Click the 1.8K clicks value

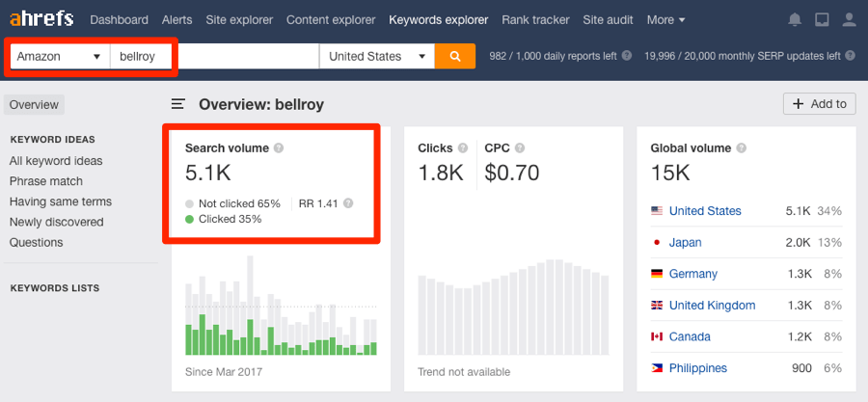click(441, 174)
